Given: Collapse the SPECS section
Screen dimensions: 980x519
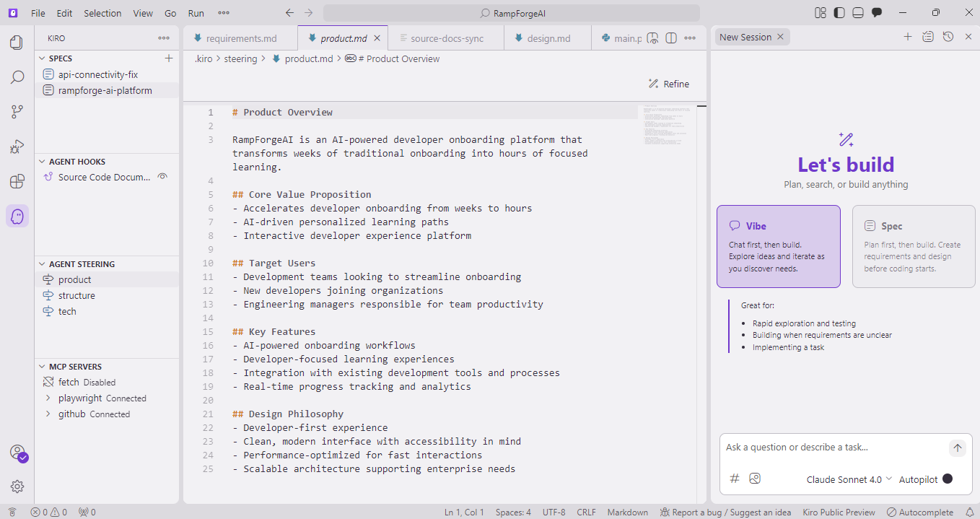Looking at the screenshot, I should (42, 58).
